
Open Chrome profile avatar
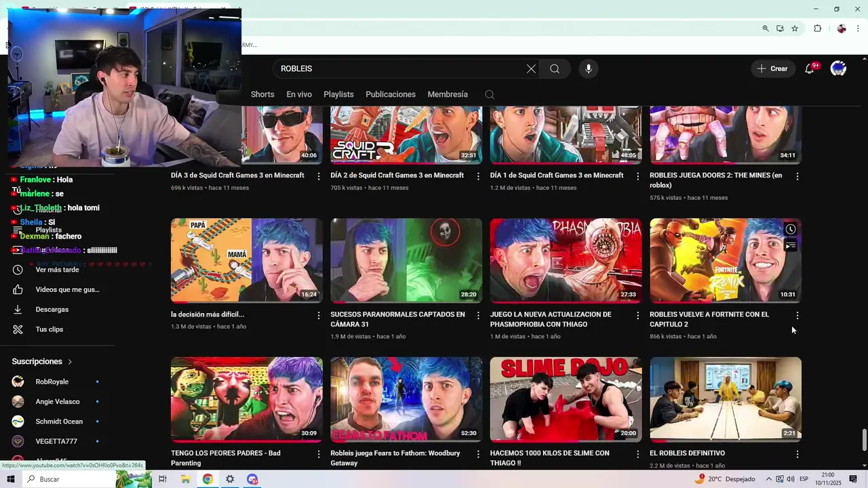point(842,28)
